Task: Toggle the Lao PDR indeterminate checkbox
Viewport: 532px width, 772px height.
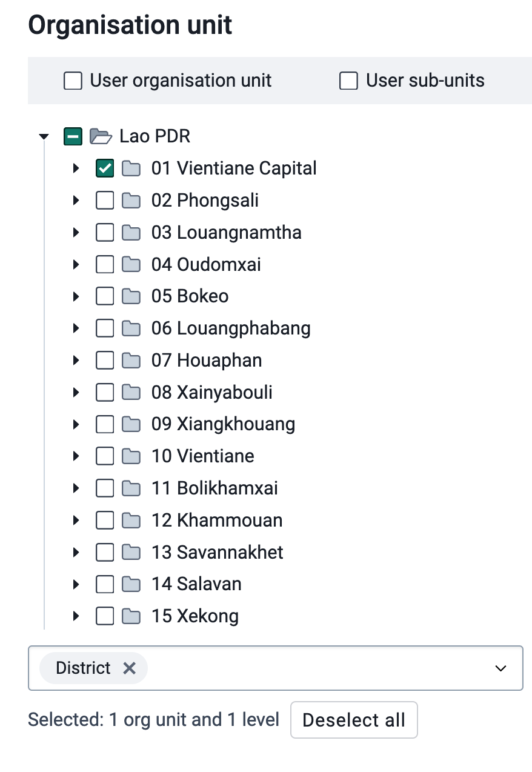Action: click(73, 136)
